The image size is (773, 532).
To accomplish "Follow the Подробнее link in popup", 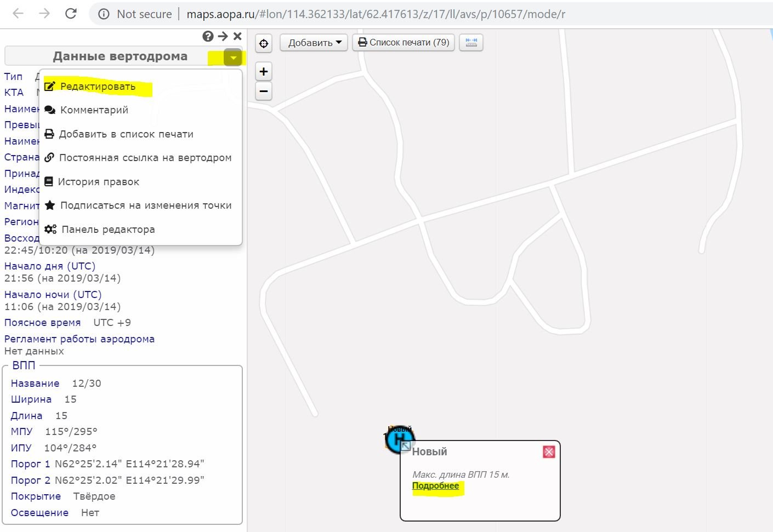I will pos(435,486).
